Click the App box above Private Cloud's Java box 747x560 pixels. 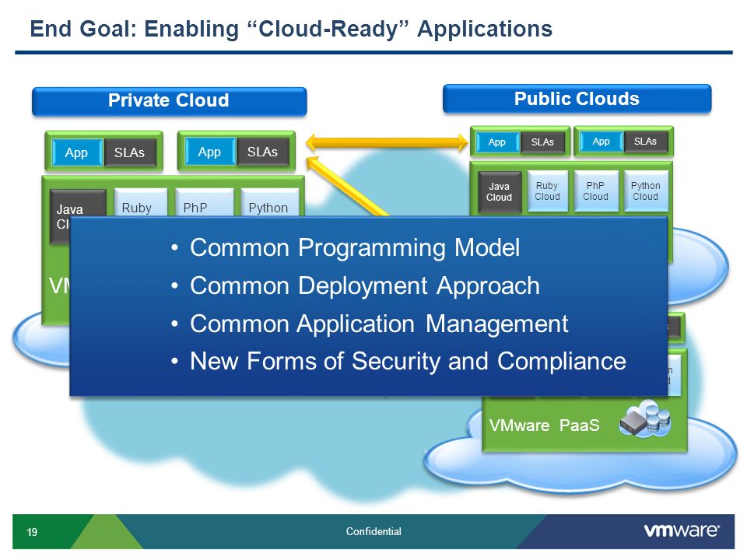(x=77, y=153)
